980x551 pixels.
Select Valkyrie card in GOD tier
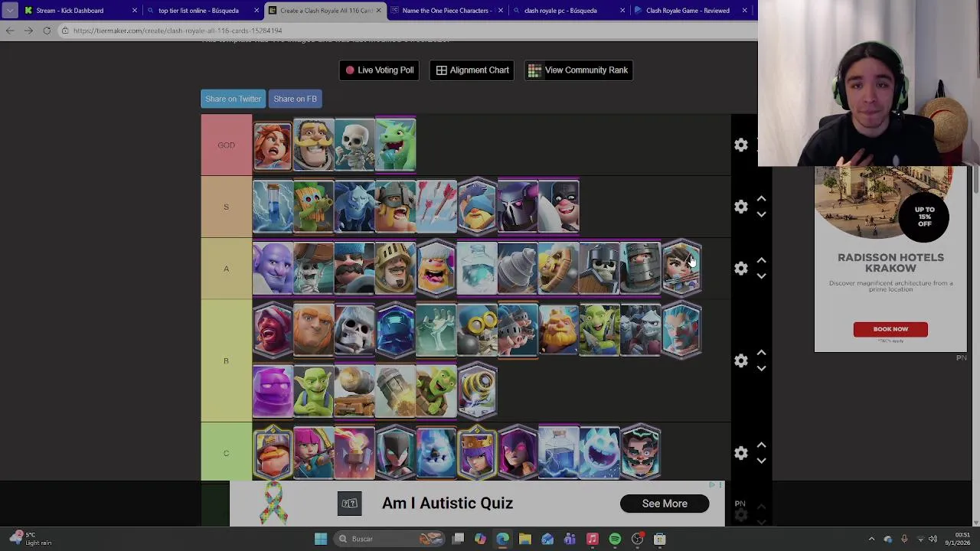[x=273, y=145]
